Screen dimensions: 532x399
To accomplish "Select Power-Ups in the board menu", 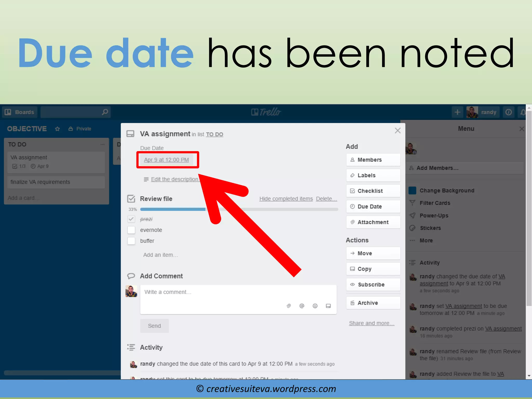I will [x=434, y=216].
